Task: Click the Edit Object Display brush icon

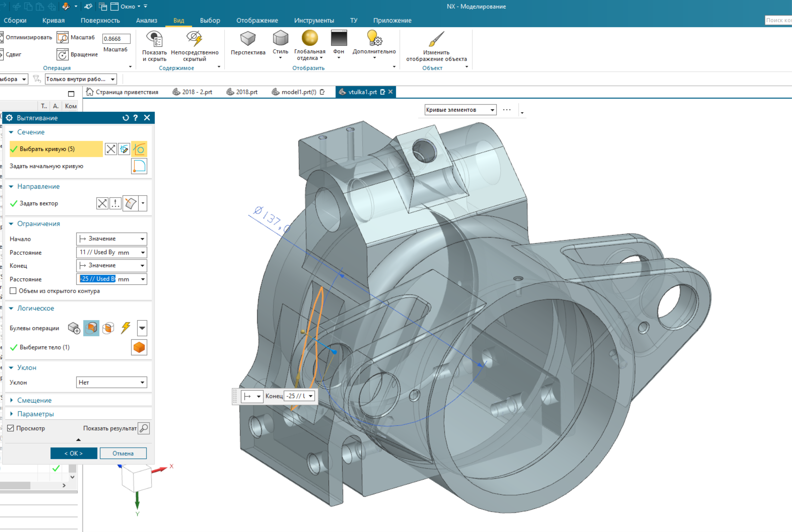Action: tap(436, 39)
